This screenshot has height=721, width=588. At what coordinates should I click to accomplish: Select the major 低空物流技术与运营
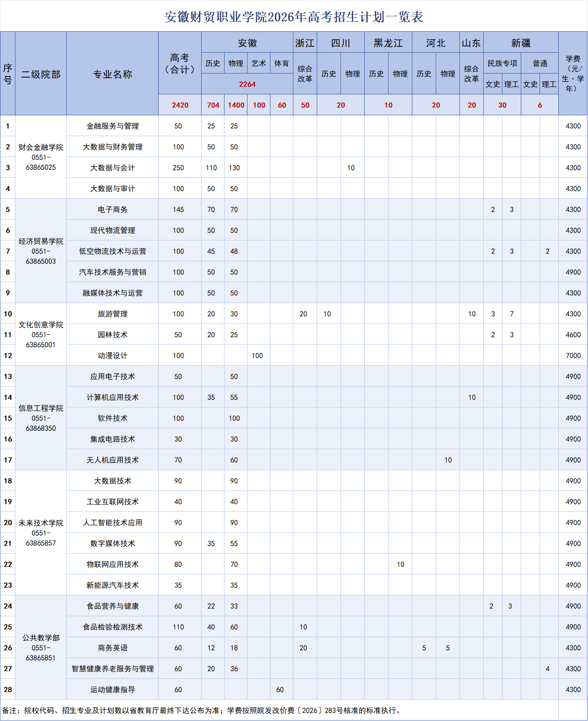tap(112, 251)
